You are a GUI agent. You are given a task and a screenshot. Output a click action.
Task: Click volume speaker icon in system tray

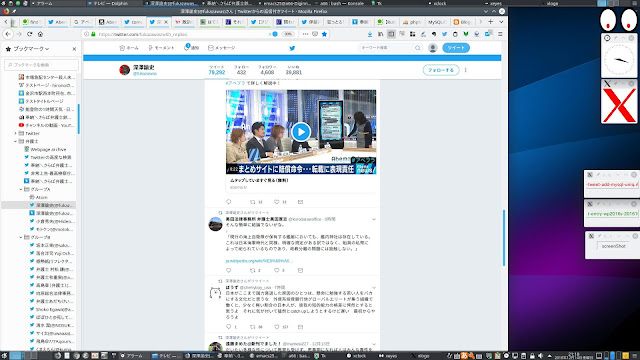[x=541, y=356]
